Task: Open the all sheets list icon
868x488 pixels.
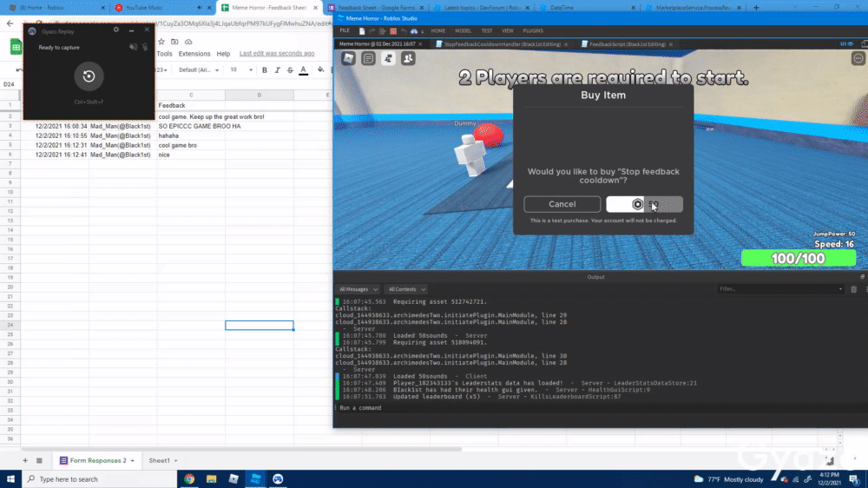Action: [x=39, y=460]
